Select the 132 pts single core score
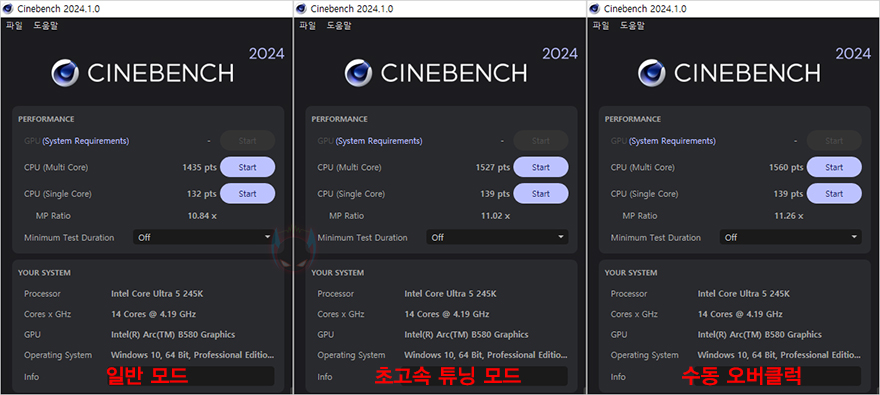The height and width of the screenshot is (395, 880). (201, 194)
